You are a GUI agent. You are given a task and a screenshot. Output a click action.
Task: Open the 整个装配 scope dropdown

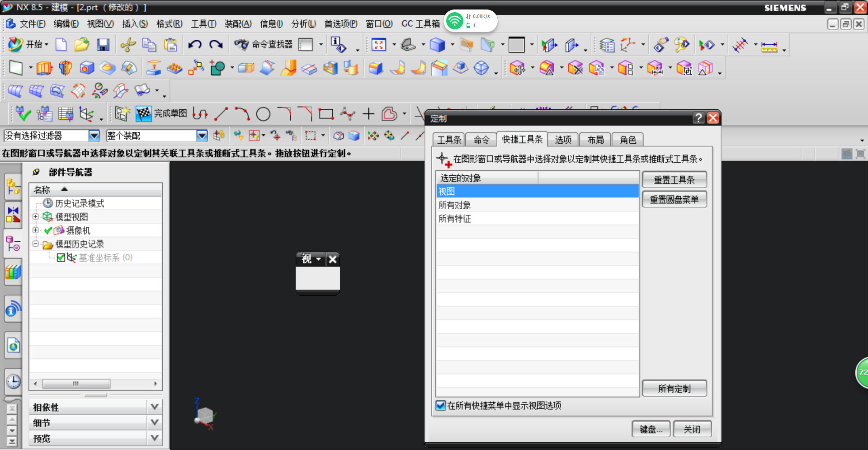[202, 136]
